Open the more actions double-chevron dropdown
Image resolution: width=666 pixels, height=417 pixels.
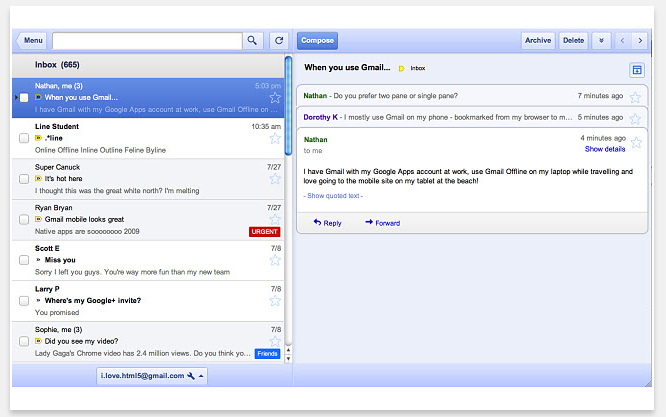pyautogui.click(x=601, y=41)
